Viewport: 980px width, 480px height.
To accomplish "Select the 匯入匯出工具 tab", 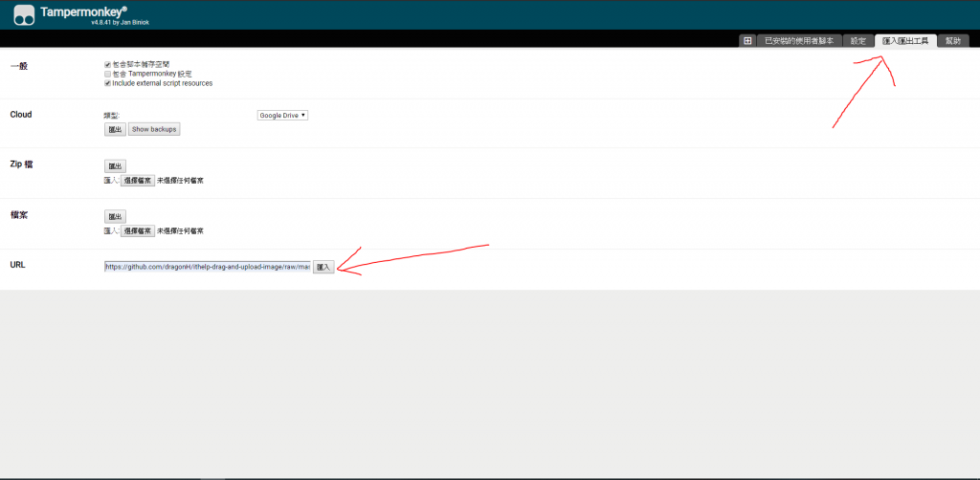I will [x=905, y=41].
